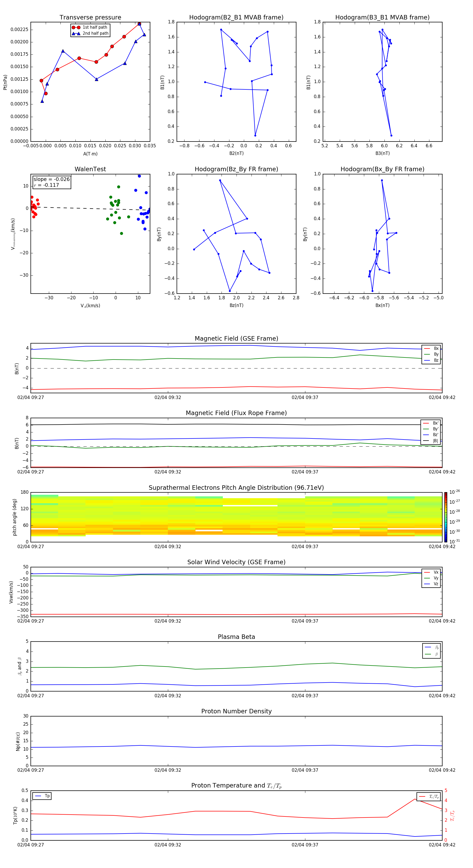This screenshot has width=473, height=868.
Task: Click the "Pt(nPa)" axis label
Action: pyautogui.click(x=5, y=82)
